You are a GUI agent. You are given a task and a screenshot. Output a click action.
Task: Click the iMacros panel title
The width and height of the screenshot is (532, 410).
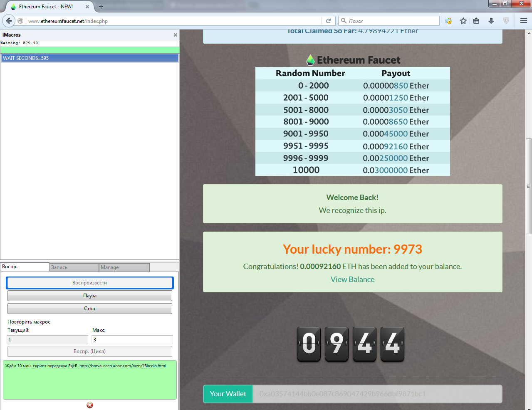click(x=11, y=35)
